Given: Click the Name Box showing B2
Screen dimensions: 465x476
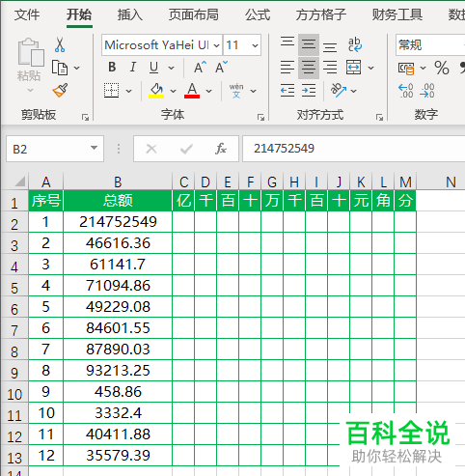Looking at the screenshot, I should (55, 149).
